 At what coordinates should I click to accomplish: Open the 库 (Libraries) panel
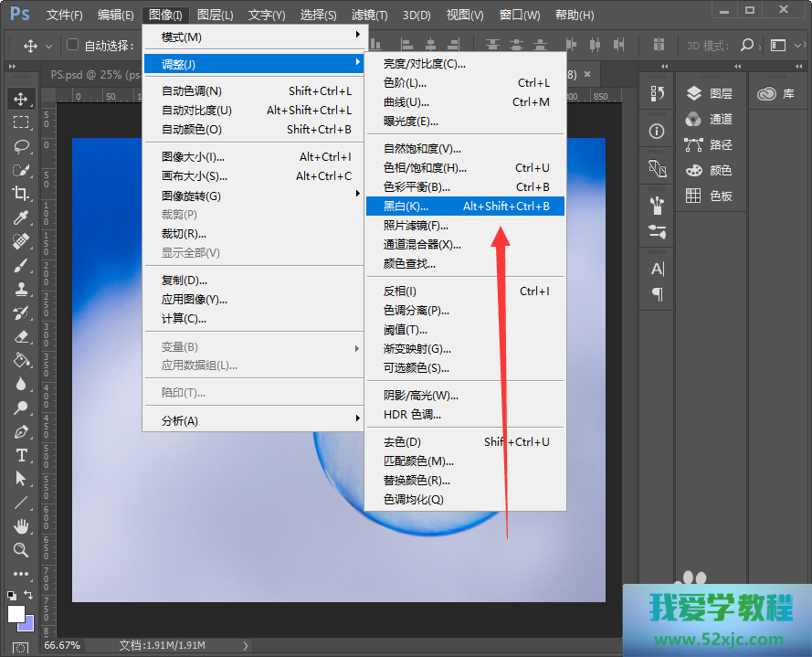775,93
